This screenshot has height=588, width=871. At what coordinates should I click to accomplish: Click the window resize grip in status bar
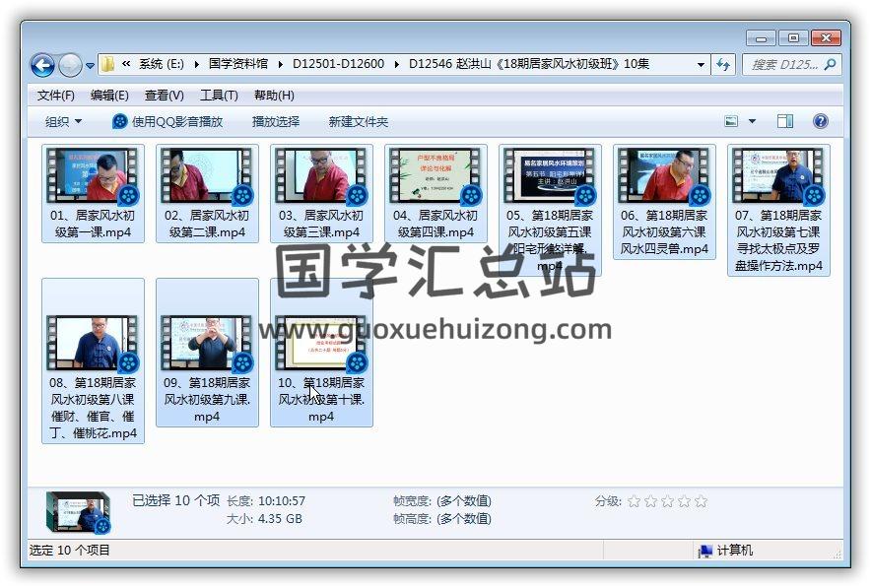point(837,555)
